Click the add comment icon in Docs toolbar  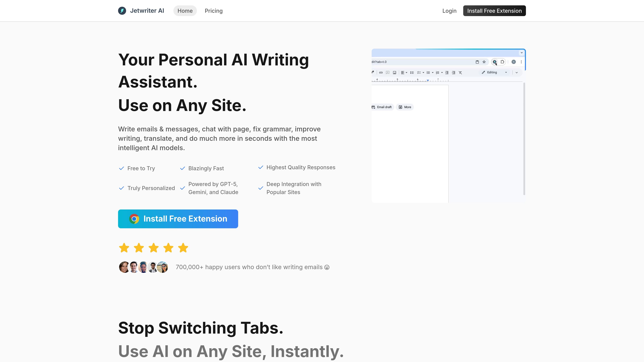388,73
